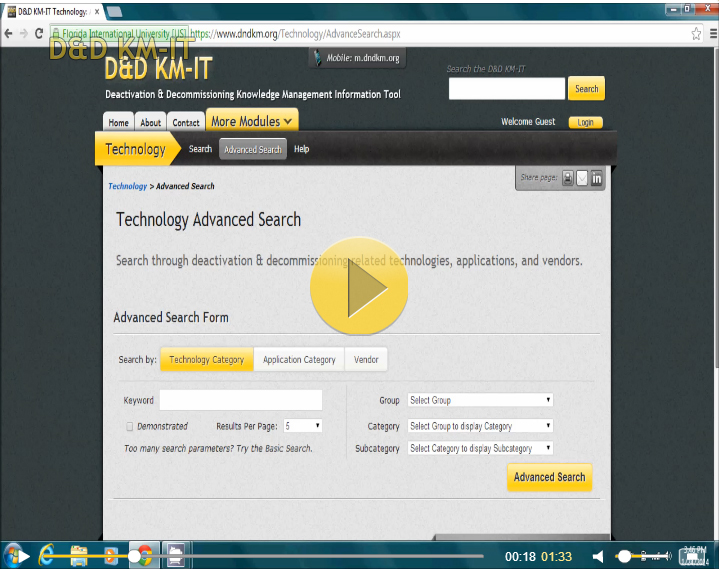Bookmark page with the star icon

pyautogui.click(x=696, y=33)
